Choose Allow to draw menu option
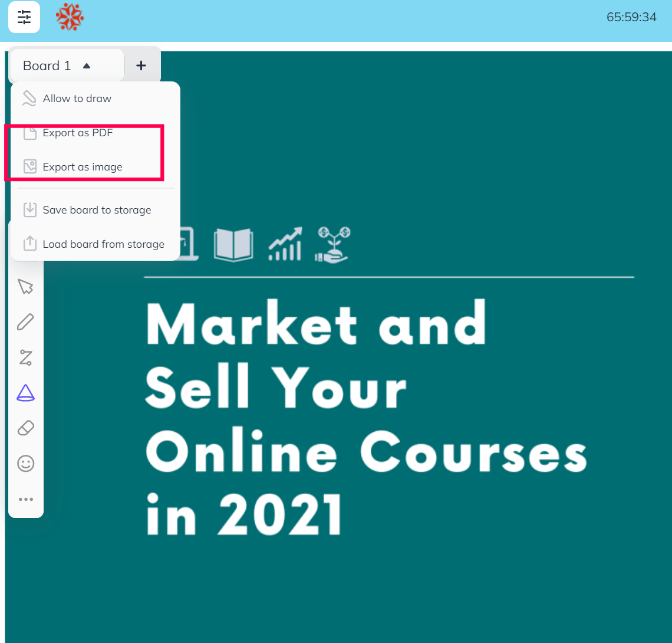The image size is (672, 643). pos(95,99)
